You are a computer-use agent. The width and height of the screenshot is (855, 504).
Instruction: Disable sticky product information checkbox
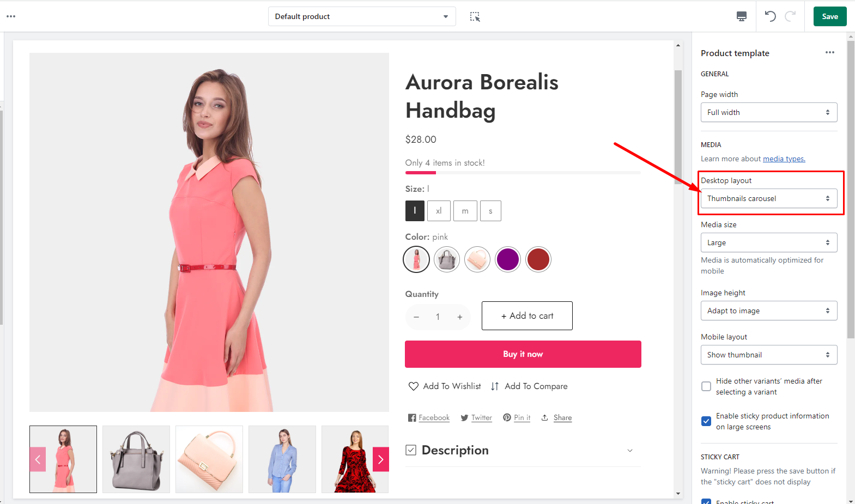pyautogui.click(x=706, y=421)
